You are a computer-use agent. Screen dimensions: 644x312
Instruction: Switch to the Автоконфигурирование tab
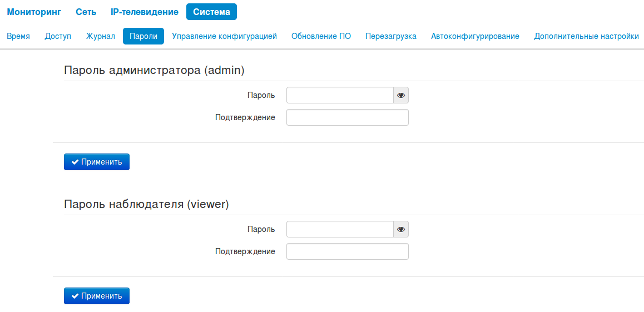pyautogui.click(x=475, y=36)
